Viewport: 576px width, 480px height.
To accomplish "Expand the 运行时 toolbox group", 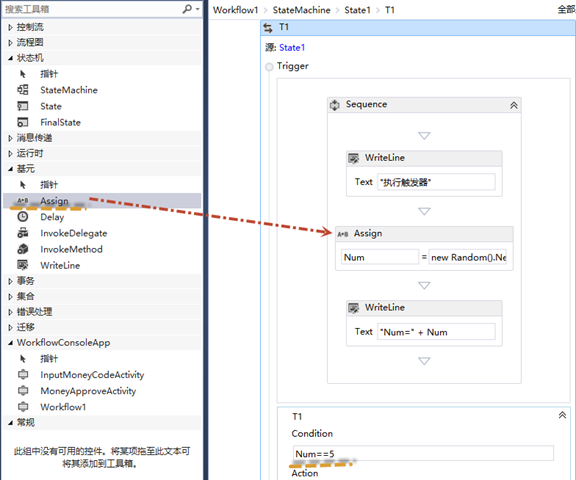I will (x=10, y=154).
